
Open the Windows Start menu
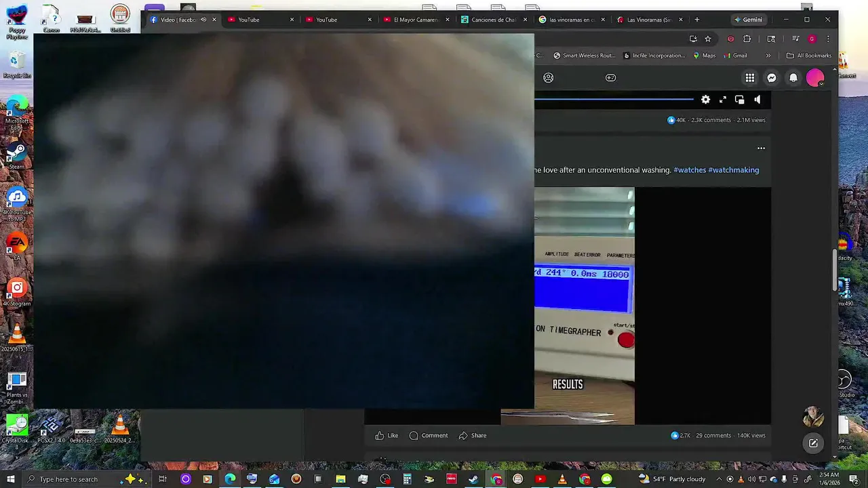click(10, 479)
